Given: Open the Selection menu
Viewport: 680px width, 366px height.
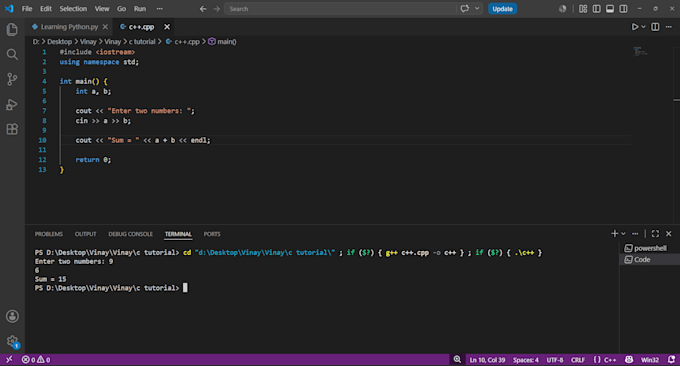Looking at the screenshot, I should 73,9.
